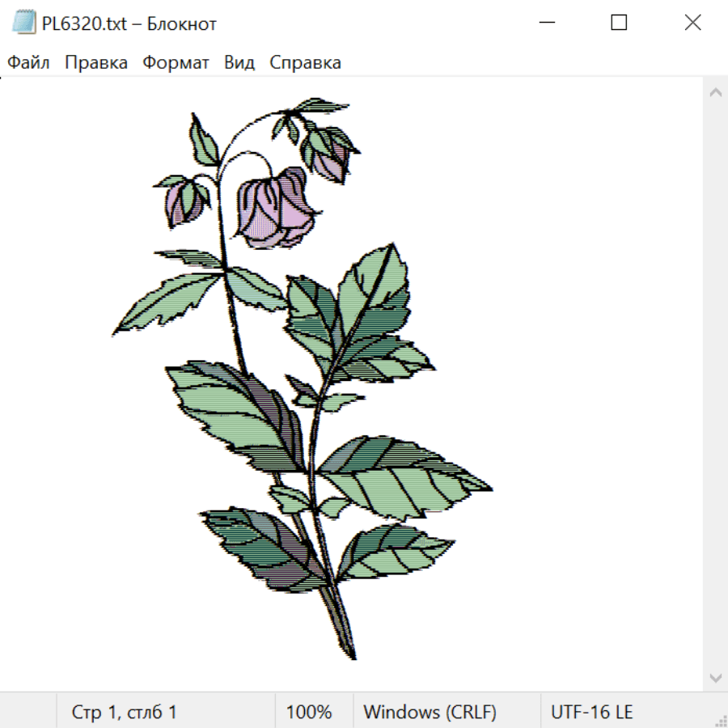Click the Notepad icon in title bar

(23, 23)
